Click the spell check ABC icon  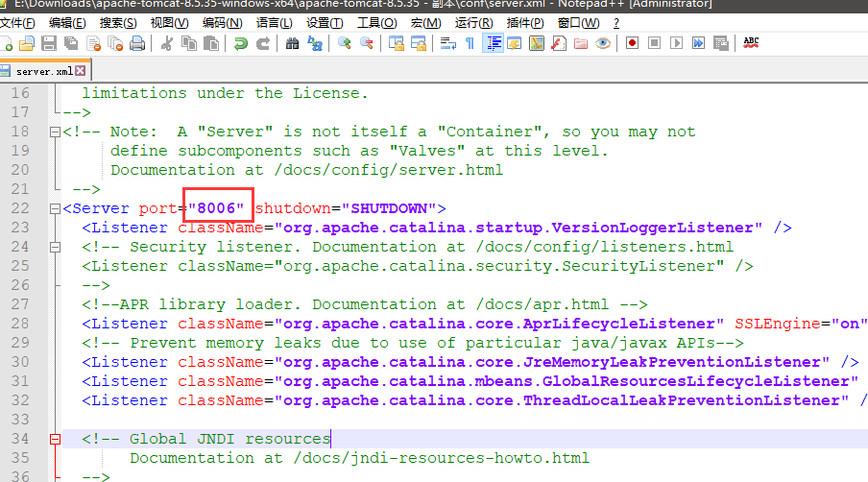[751, 43]
